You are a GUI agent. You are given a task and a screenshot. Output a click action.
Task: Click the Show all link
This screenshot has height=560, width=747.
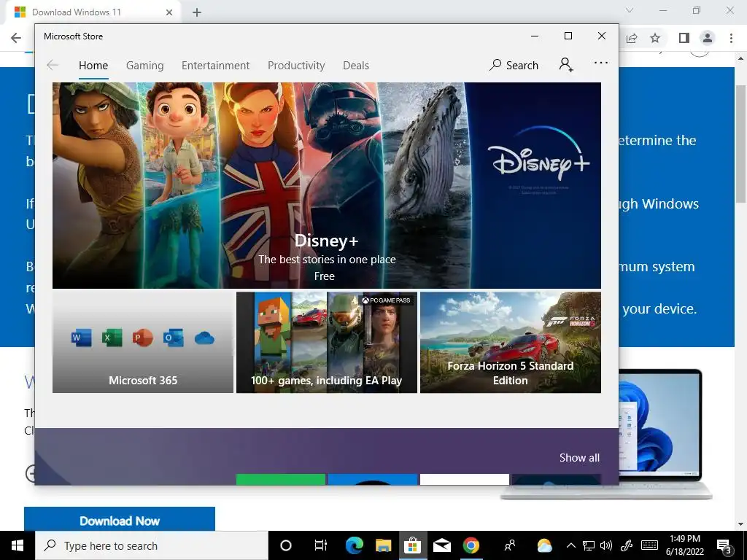579,458
